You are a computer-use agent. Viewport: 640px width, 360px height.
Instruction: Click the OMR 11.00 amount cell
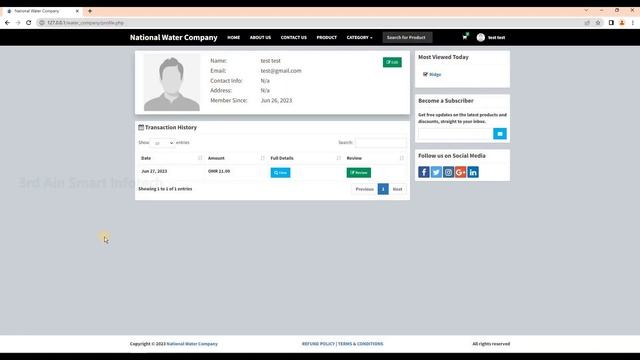(x=219, y=171)
